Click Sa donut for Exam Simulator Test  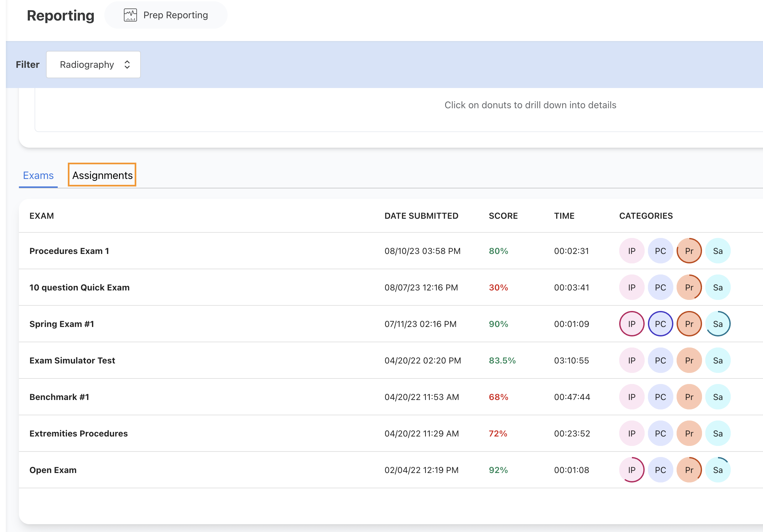click(717, 361)
